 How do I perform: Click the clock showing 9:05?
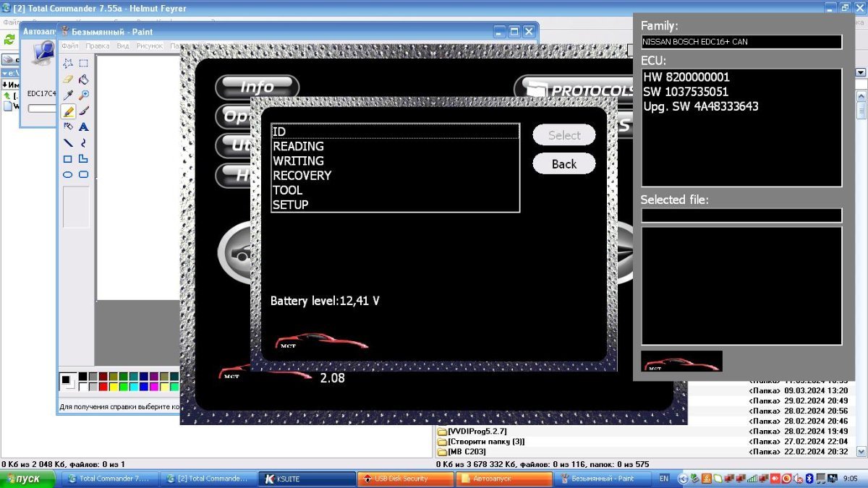pos(851,479)
